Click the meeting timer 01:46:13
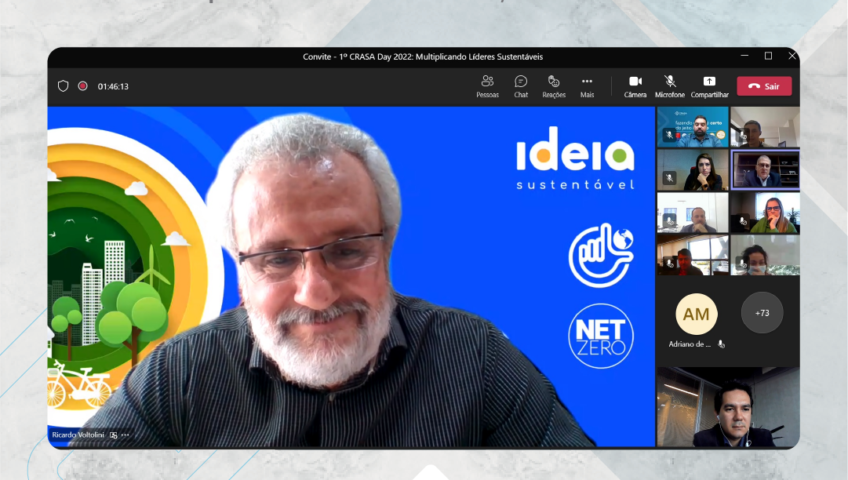 click(x=113, y=86)
